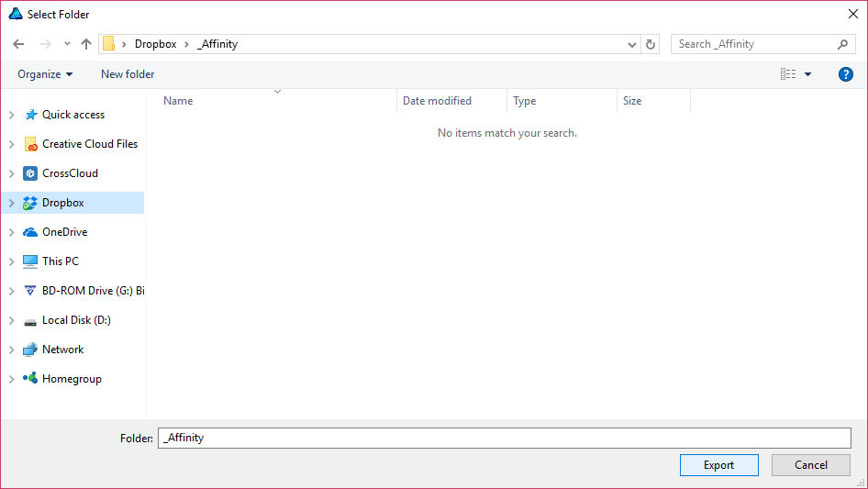This screenshot has width=868, height=489.
Task: Expand the Quick access tree node
Action: (x=11, y=115)
